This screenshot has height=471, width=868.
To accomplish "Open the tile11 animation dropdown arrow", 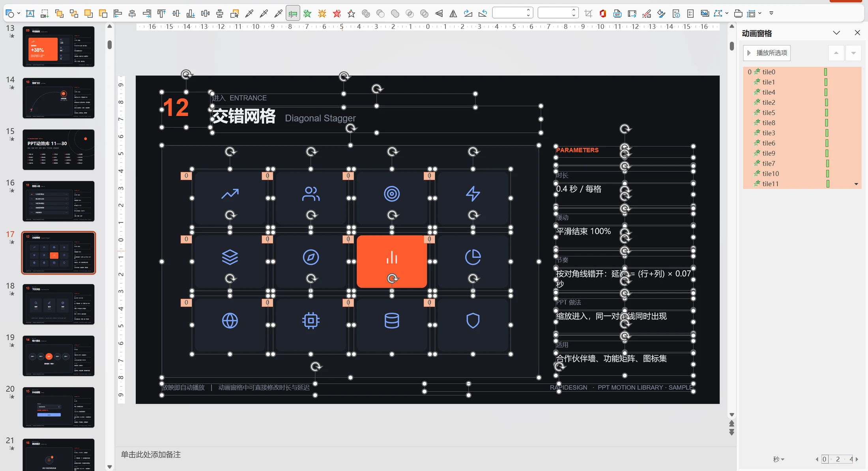I will click(x=856, y=184).
